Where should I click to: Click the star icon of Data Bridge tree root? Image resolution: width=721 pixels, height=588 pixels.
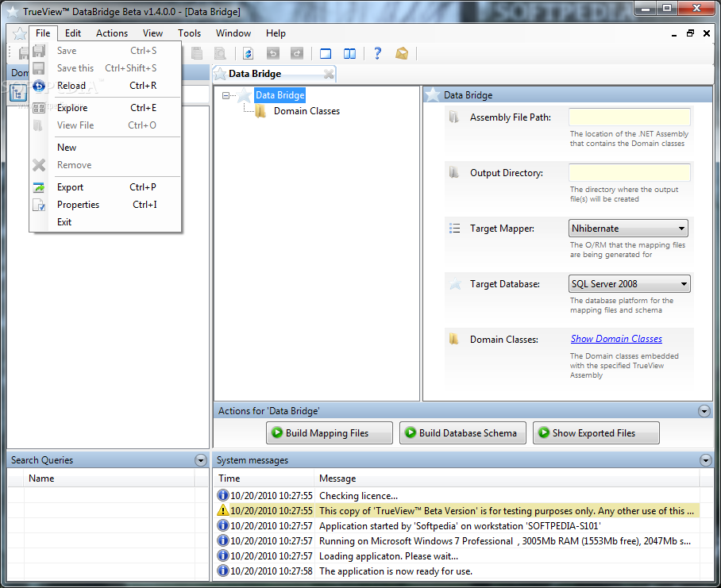[244, 95]
